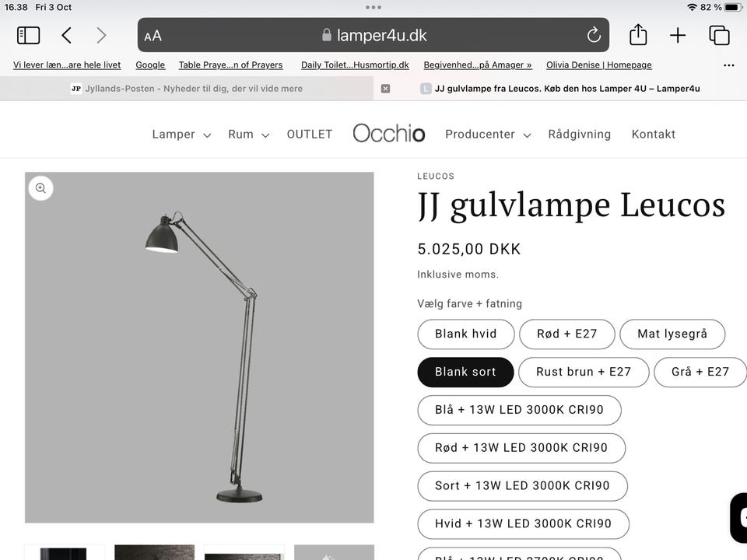Open the Rådgivning link
The image size is (747, 560).
pos(579,135)
